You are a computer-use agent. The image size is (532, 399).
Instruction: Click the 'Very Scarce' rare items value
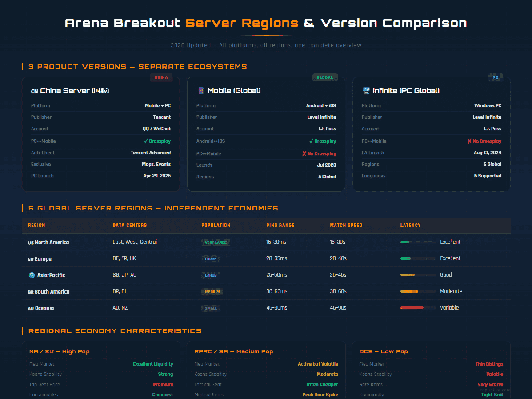[490, 384]
